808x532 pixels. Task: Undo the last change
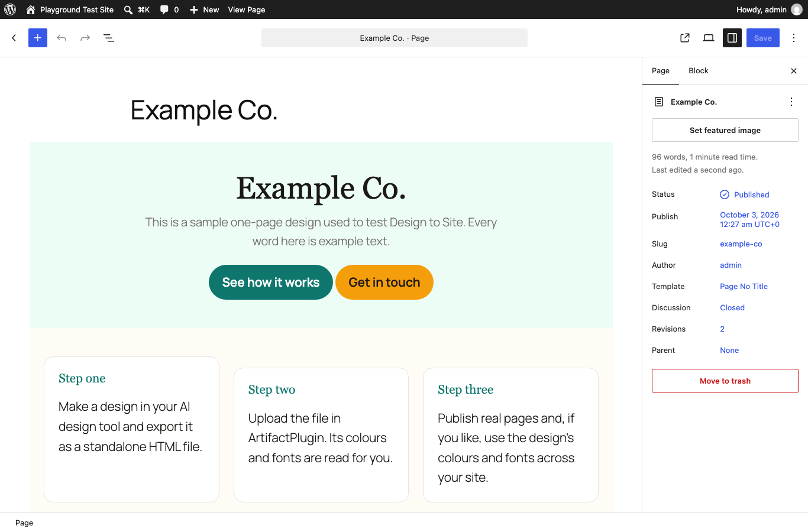62,38
